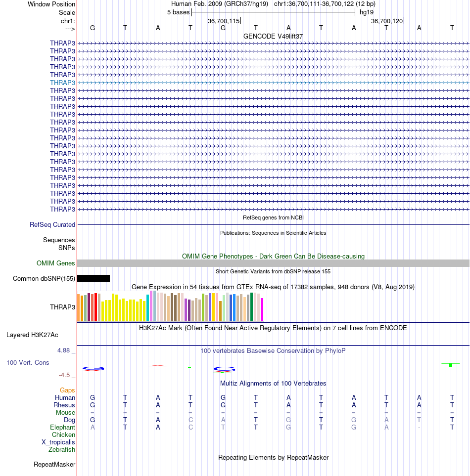The image size is (470, 476).
Task: Click the '-' gap character in Elephant row
Action: click(419, 428)
